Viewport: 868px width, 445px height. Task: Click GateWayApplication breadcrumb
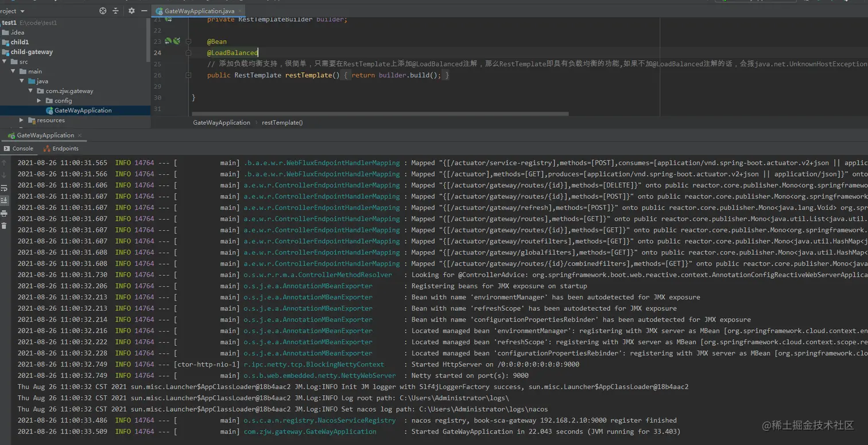tap(222, 122)
